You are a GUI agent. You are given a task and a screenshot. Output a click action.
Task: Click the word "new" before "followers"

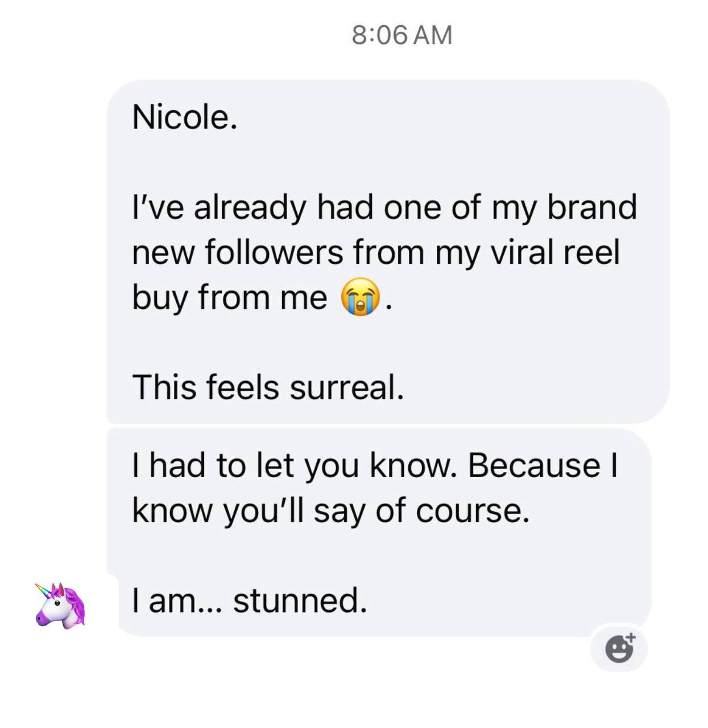(162, 252)
